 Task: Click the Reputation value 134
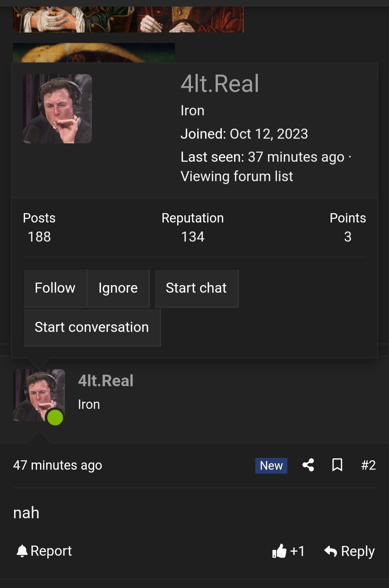coord(193,236)
